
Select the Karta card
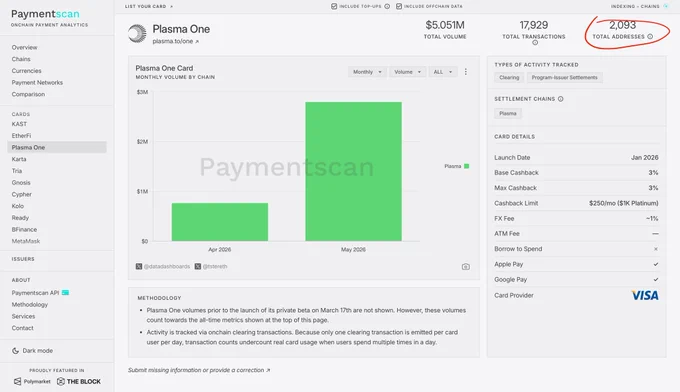point(19,159)
